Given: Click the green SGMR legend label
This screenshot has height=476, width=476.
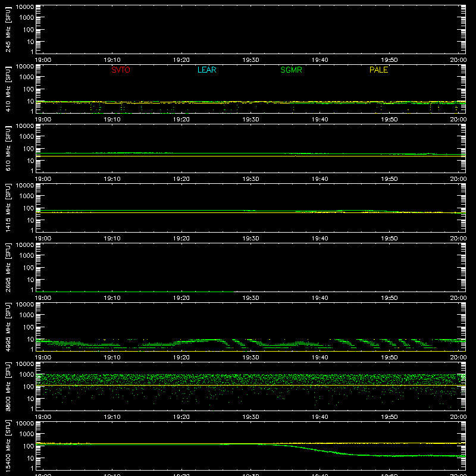Looking at the screenshot, I should click(291, 70).
